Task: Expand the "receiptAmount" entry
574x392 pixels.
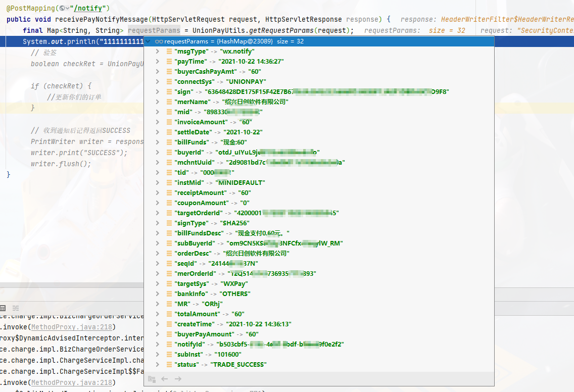Action: 158,193
